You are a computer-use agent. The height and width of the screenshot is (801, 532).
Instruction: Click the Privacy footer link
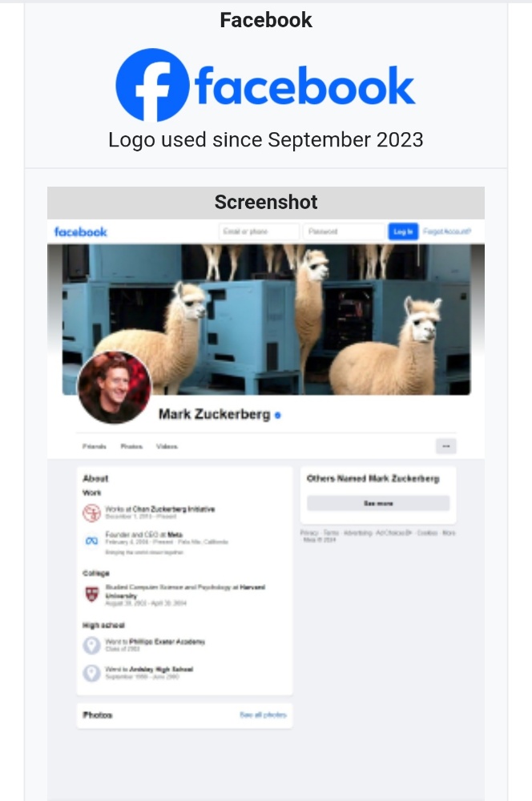click(309, 533)
